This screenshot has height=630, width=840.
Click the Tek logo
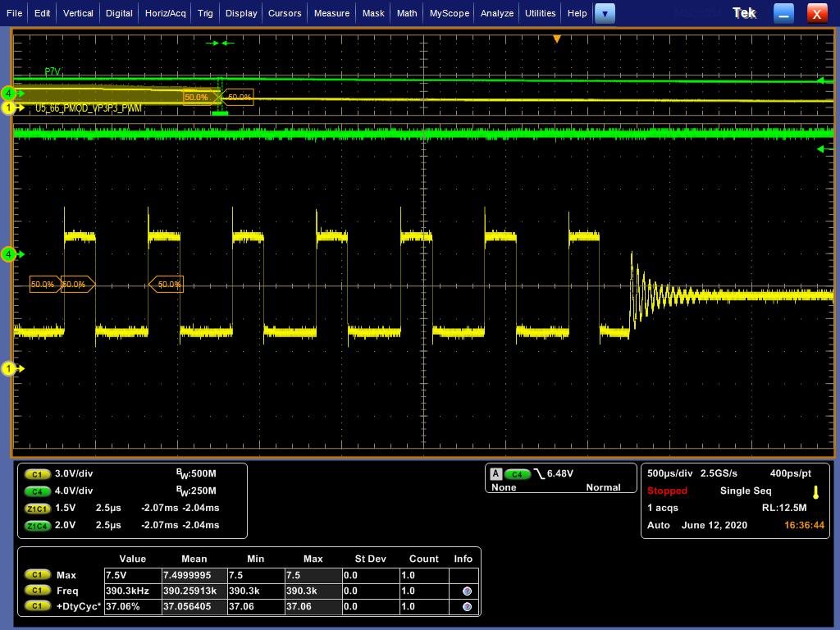[x=744, y=13]
